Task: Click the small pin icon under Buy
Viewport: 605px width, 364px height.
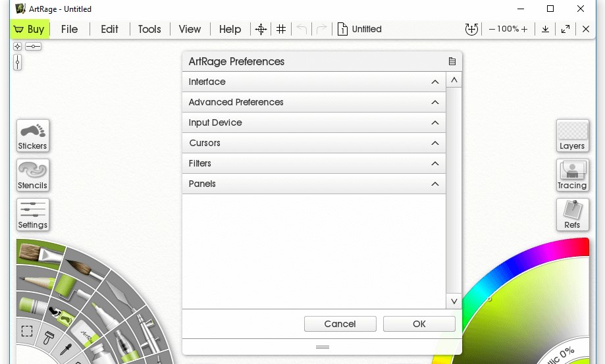Action: tap(17, 46)
